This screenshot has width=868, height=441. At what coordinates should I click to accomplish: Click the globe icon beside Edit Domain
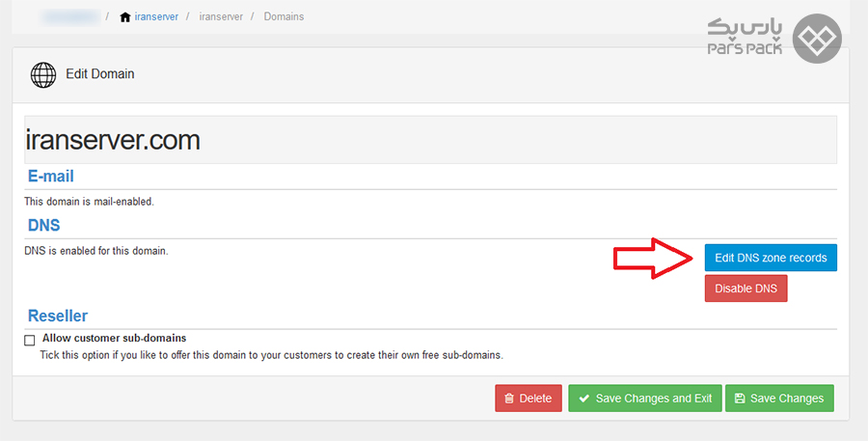point(43,74)
